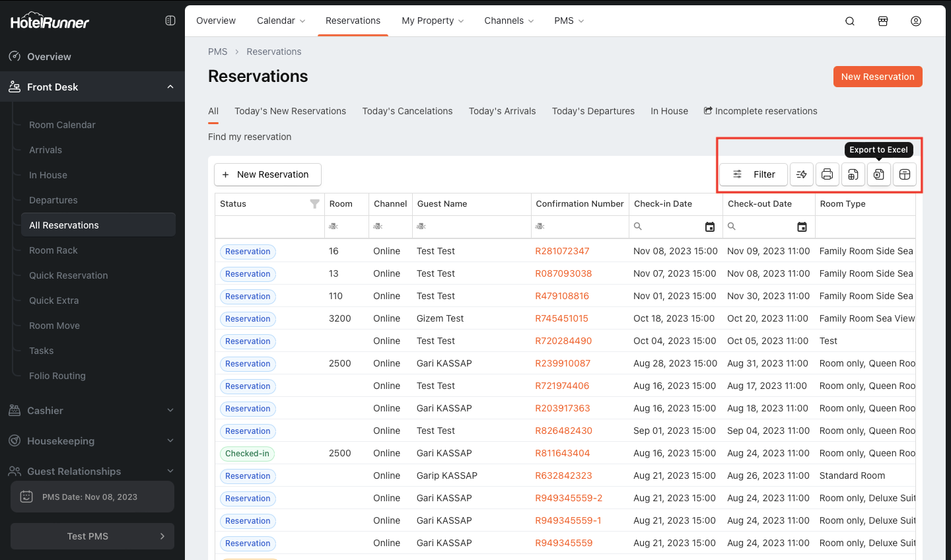Image resolution: width=951 pixels, height=560 pixels.
Task: Click the search magnifier in the top bar
Action: point(850,21)
